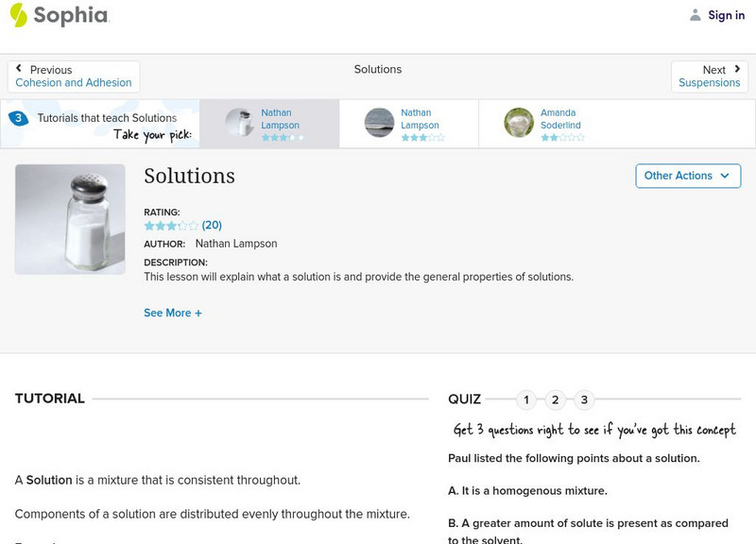Select quiz step 3 circle
Image resolution: width=756 pixels, height=544 pixels.
tap(583, 399)
